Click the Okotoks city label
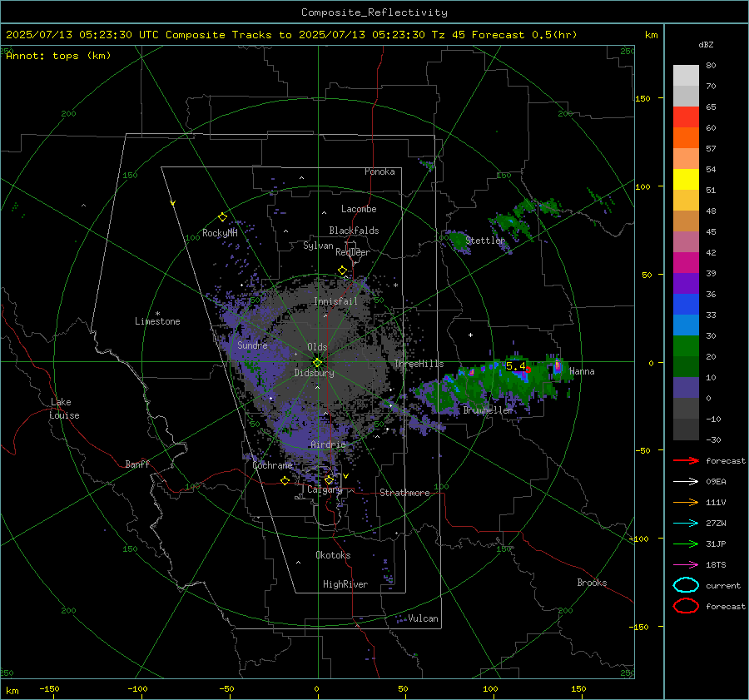The width and height of the screenshot is (749, 700). pyautogui.click(x=333, y=555)
